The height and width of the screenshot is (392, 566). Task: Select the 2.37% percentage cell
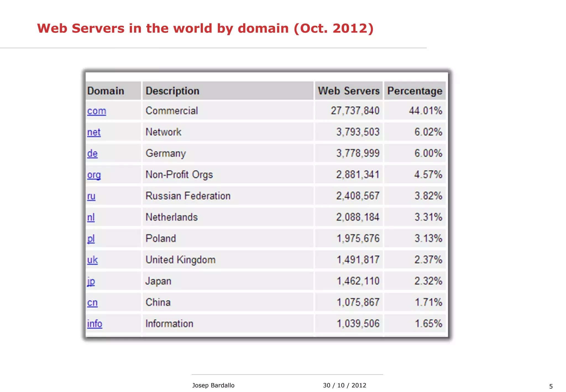pyautogui.click(x=415, y=260)
